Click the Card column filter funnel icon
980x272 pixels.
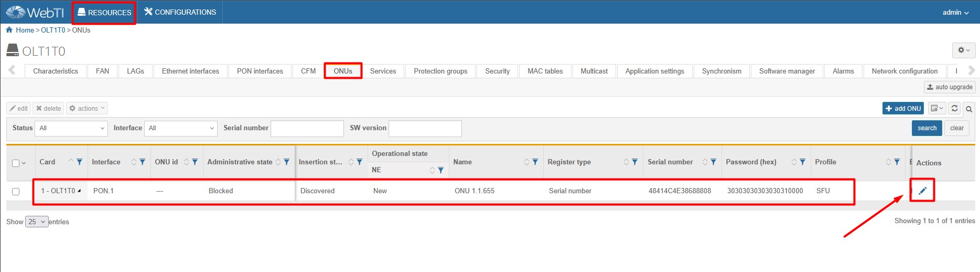coord(79,162)
